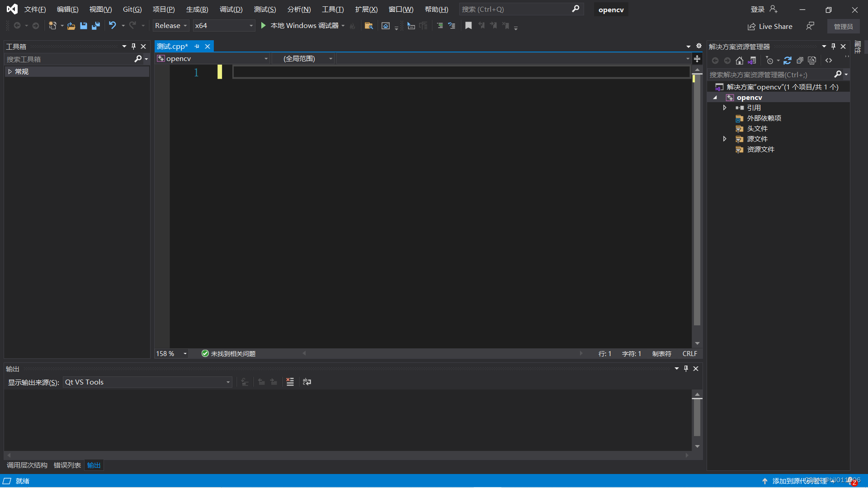The height and width of the screenshot is (488, 868).
Task: Clear all output with the clear icon
Action: point(290,382)
